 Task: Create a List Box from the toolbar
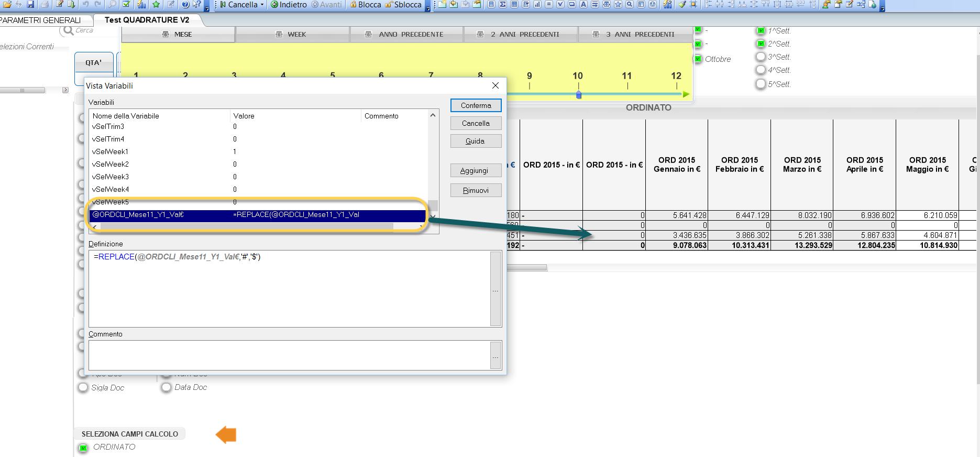(491, 4)
